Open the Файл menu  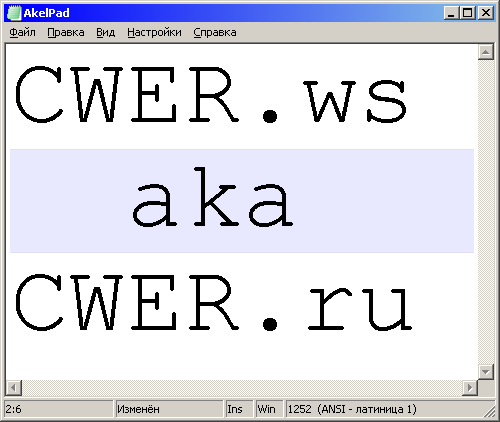tap(22, 32)
